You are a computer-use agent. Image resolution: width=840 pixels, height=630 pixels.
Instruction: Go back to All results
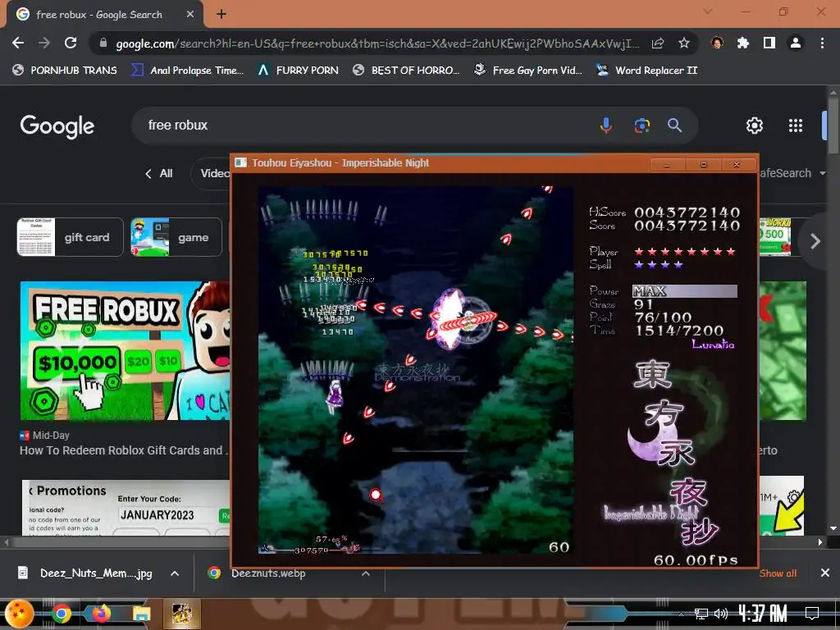click(159, 174)
